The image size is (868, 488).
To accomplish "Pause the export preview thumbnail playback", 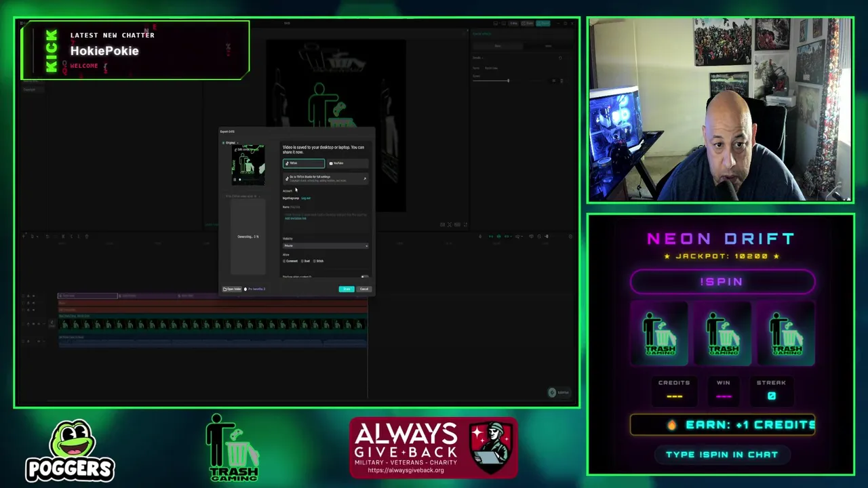I will pyautogui.click(x=235, y=180).
